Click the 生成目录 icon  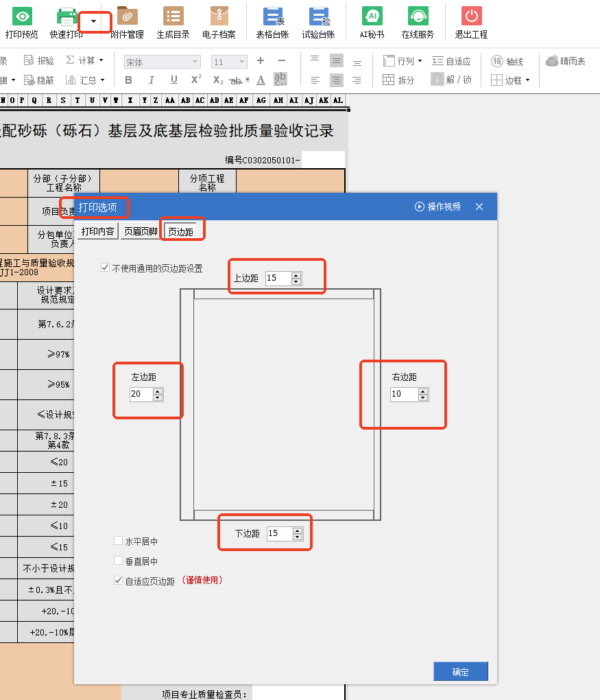coord(173,16)
